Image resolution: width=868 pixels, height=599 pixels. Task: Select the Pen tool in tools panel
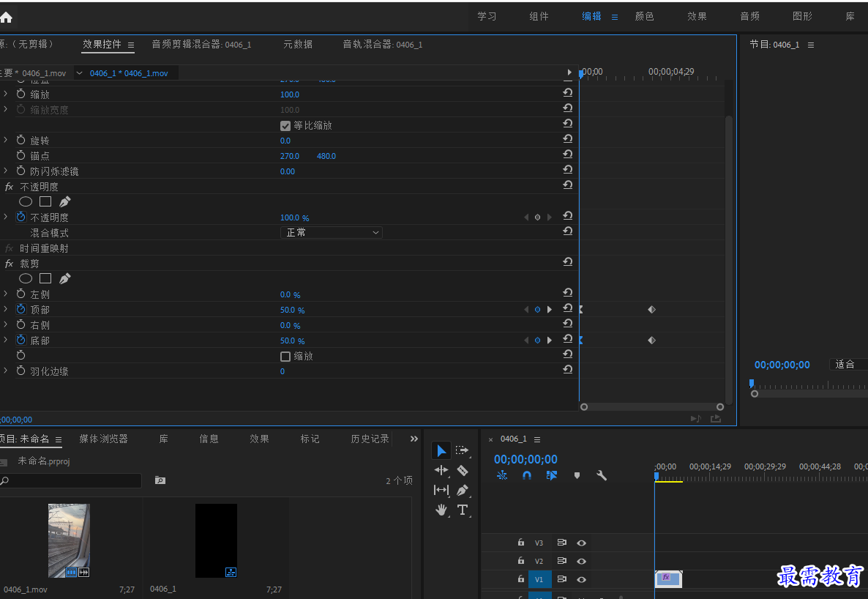(463, 490)
